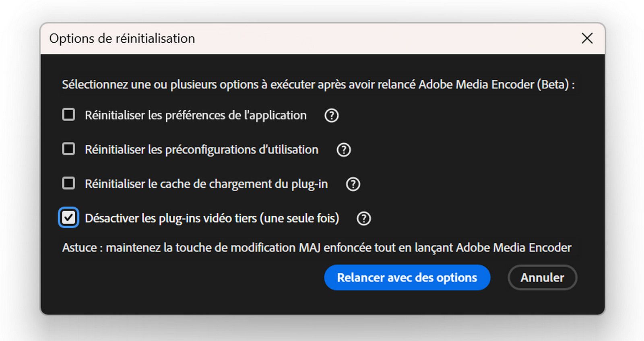This screenshot has width=644, height=341.
Task: Enable 'Réinitialiser le cache de chargement du plug-in'
Action: [68, 183]
